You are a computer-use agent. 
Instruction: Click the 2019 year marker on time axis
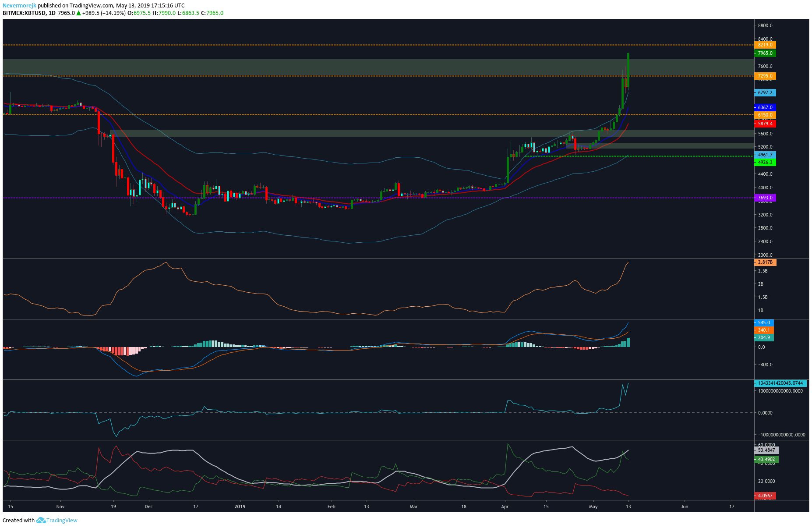tap(240, 507)
